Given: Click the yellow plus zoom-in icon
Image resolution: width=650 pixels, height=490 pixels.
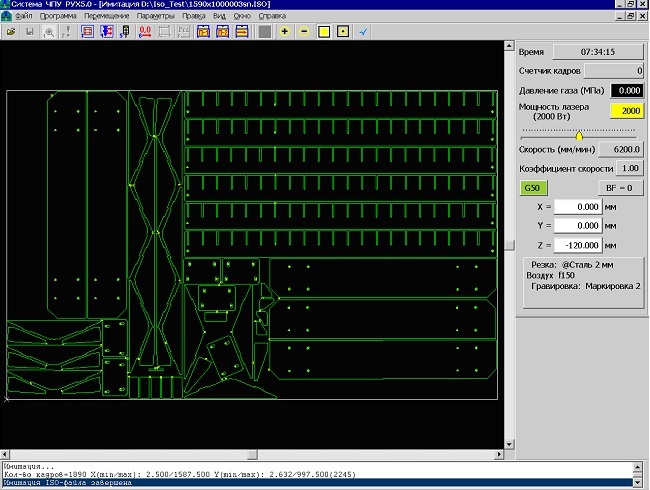Looking at the screenshot, I should pyautogui.click(x=285, y=32).
